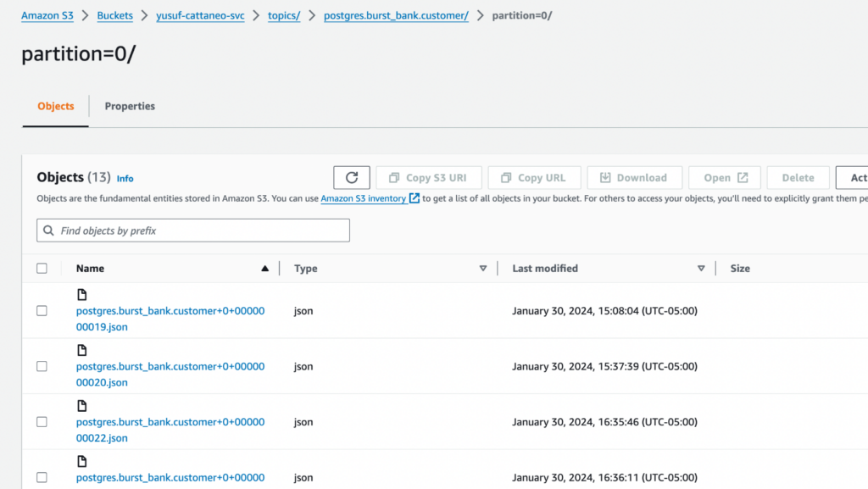Click the Info link next to Objects
This screenshot has width=868, height=489.
pyautogui.click(x=125, y=179)
